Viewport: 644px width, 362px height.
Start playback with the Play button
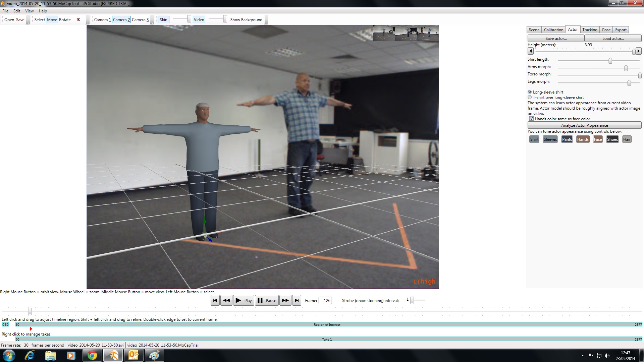(x=244, y=300)
